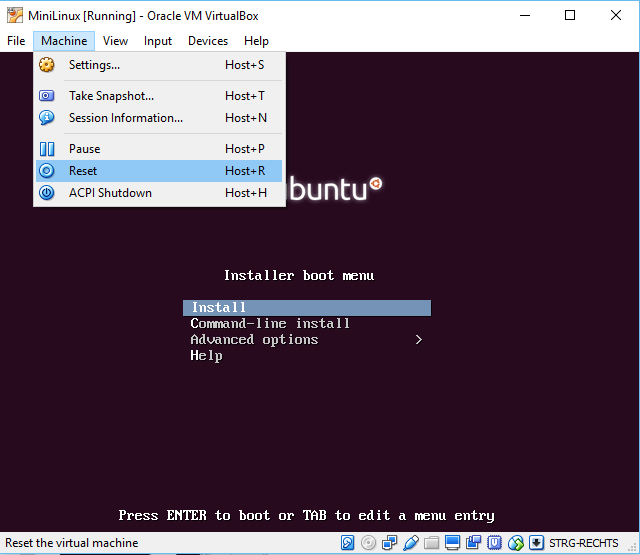This screenshot has height=555, width=640.
Task: Click the optical disc status icon
Action: click(x=369, y=543)
